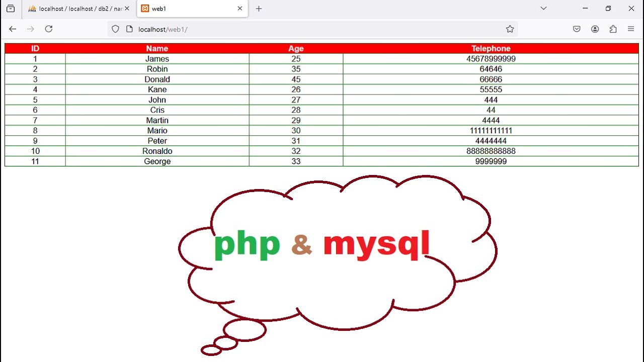644x362 pixels.
Task: Open the Firefox account icon
Action: click(595, 29)
